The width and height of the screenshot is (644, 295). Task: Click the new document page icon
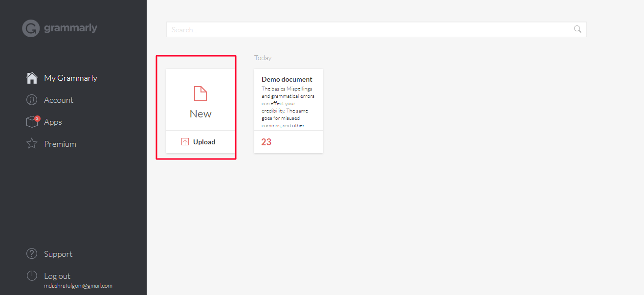[x=200, y=93]
